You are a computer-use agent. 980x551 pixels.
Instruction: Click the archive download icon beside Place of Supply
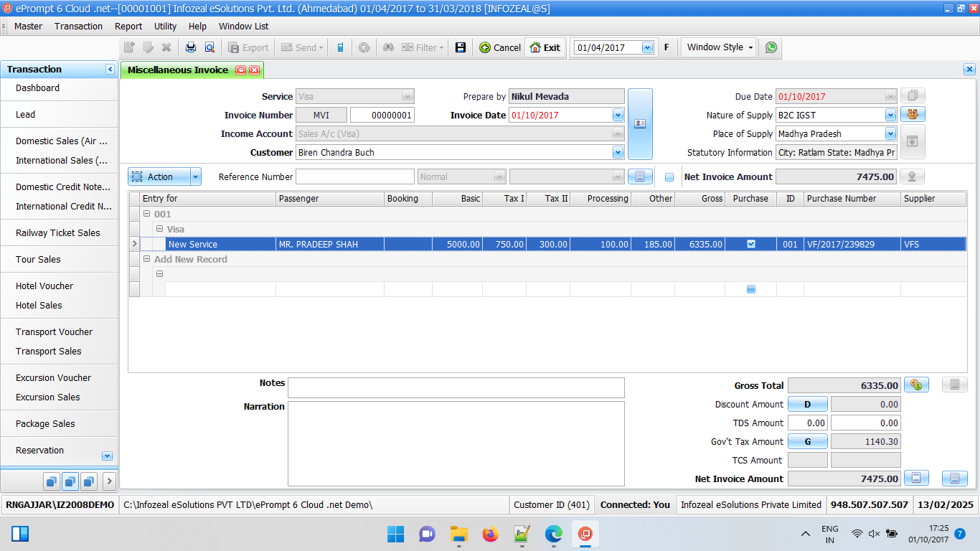point(913,141)
